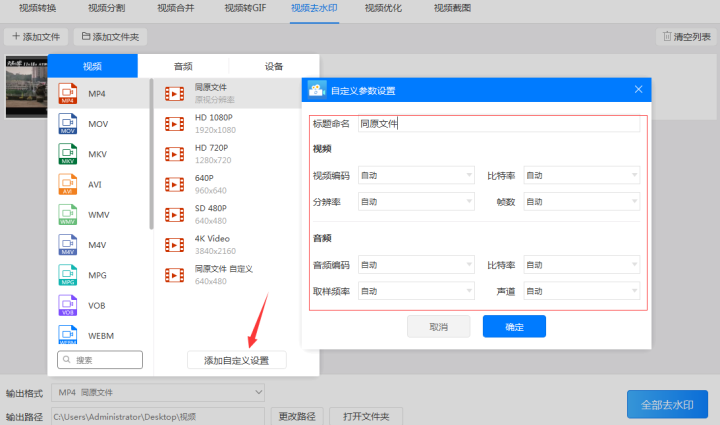
Task: Choose the MOV format icon
Action: click(x=68, y=124)
